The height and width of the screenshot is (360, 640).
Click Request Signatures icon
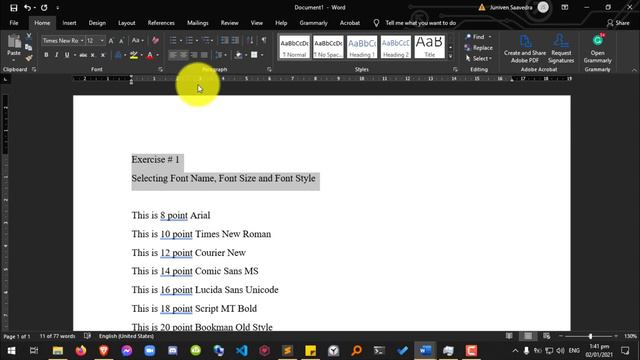pyautogui.click(x=561, y=49)
